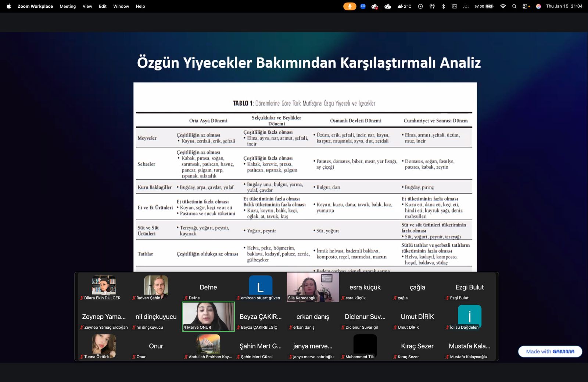Open the Wi-Fi status menu
The image size is (588, 382).
coord(503,6)
